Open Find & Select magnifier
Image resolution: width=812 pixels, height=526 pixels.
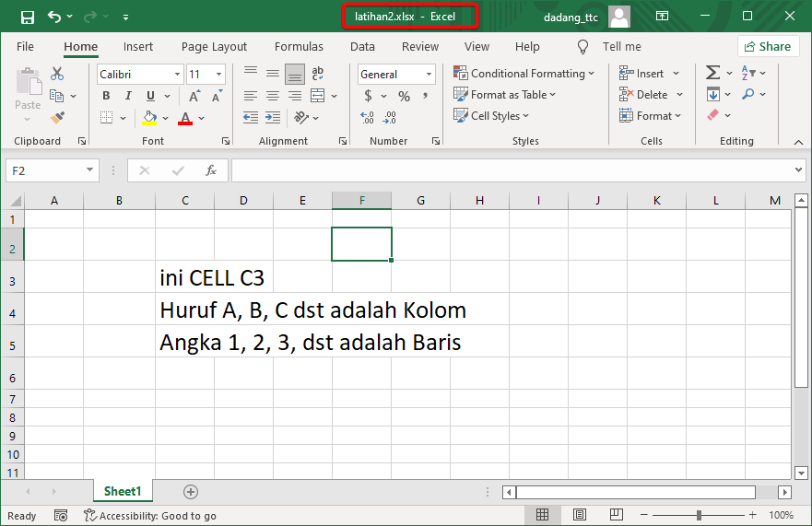[x=748, y=94]
